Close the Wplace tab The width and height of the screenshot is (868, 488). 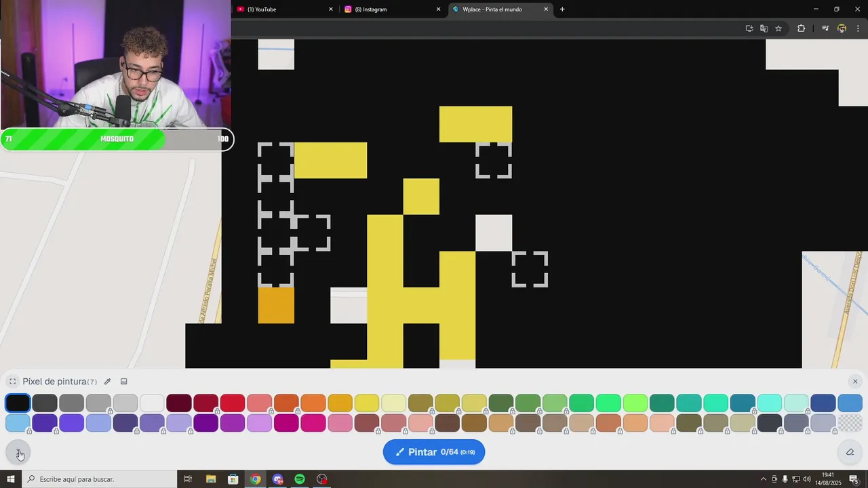546,9
